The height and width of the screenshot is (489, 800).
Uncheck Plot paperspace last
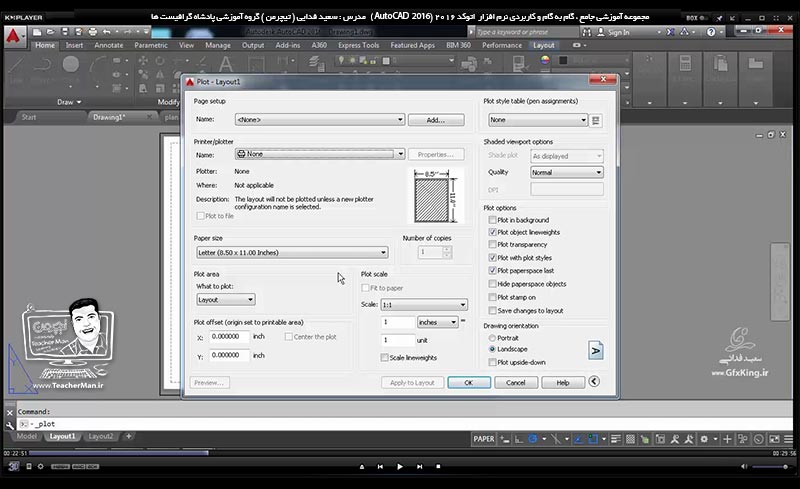[x=492, y=271]
